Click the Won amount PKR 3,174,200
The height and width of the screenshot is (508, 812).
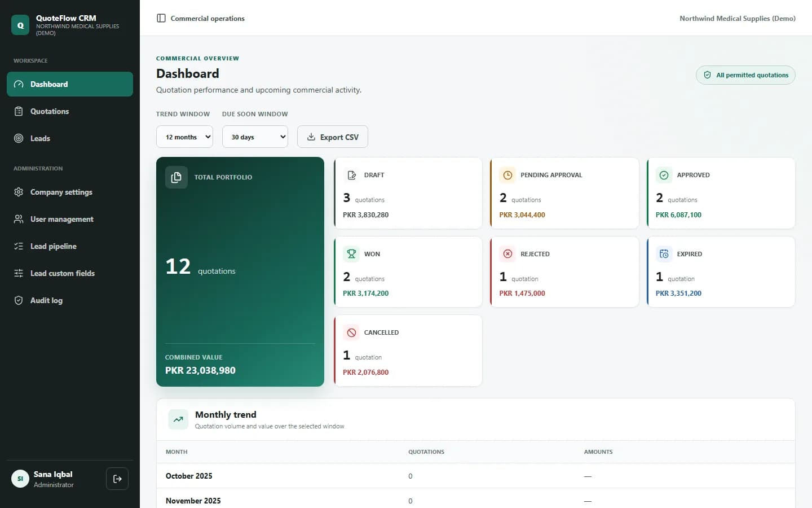pyautogui.click(x=365, y=293)
